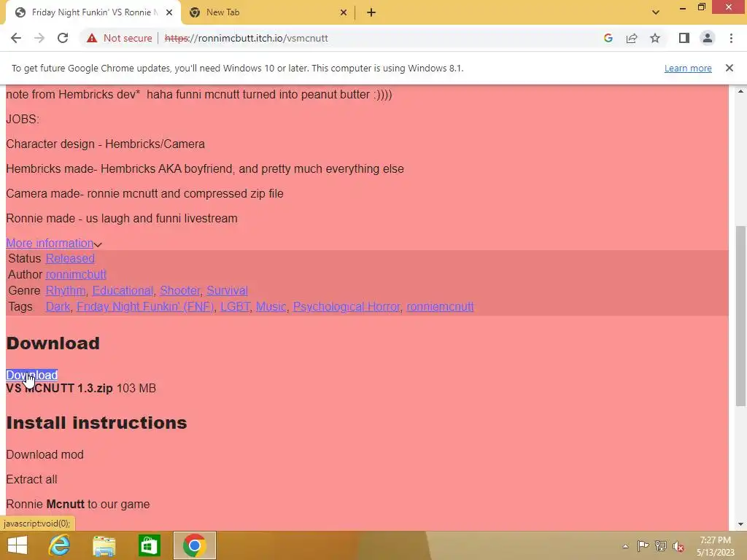
Task: Open the Chrome three-dot menu
Action: click(731, 38)
